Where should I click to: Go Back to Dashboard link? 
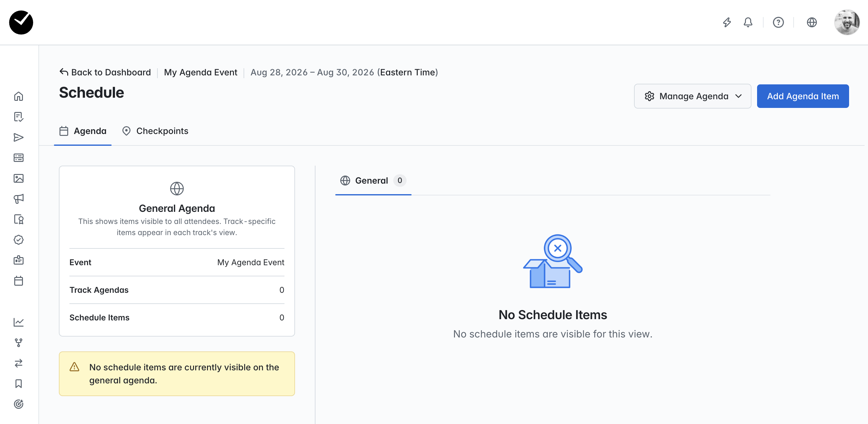point(105,72)
